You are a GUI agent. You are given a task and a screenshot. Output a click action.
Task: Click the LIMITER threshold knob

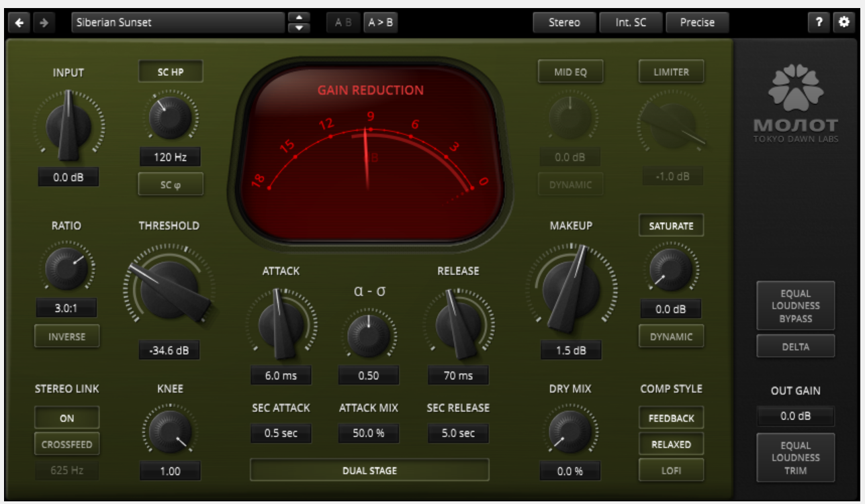672,125
